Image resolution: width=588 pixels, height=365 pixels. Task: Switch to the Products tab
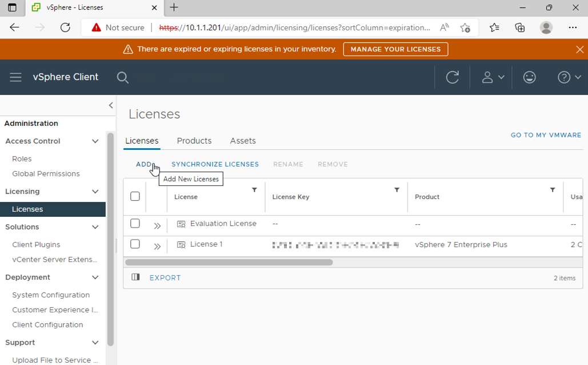[194, 141]
